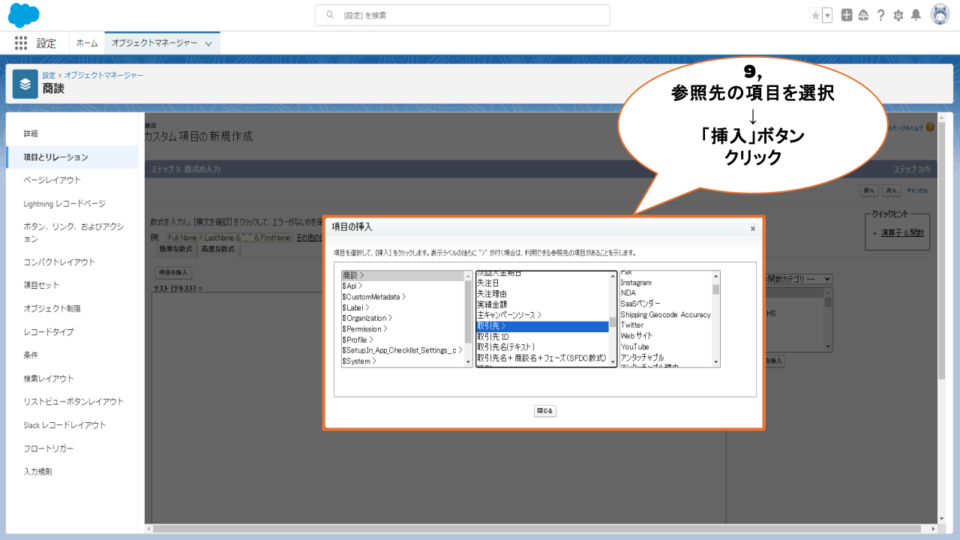Focus the 設定 search field
Viewport: 960px width, 540px height.
click(462, 15)
